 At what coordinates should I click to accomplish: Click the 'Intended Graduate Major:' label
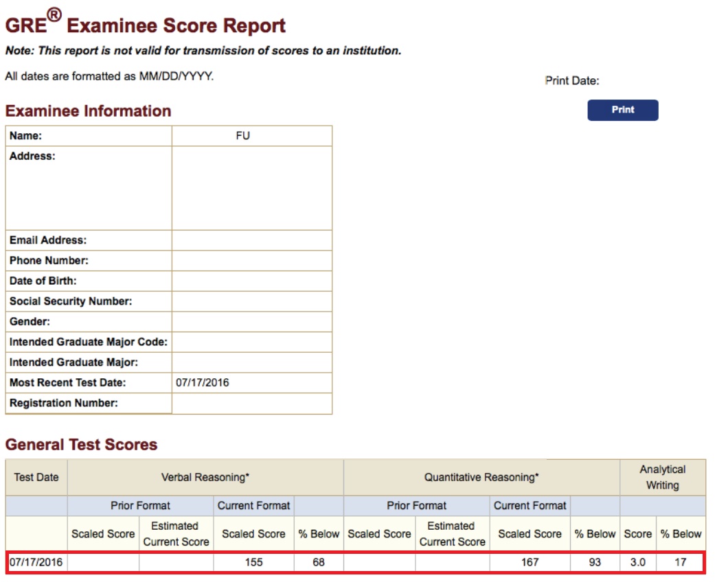coord(73,362)
